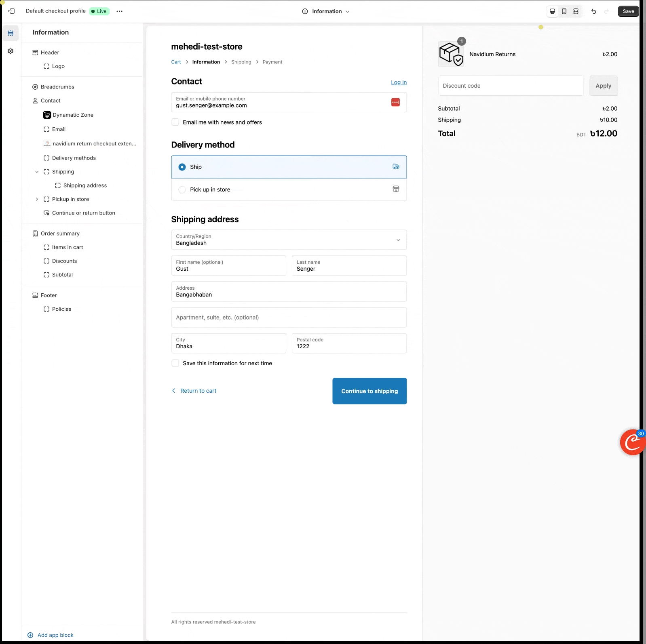Open the three-dot more actions menu
Viewport: 646px width, 644px height.
[x=119, y=11]
